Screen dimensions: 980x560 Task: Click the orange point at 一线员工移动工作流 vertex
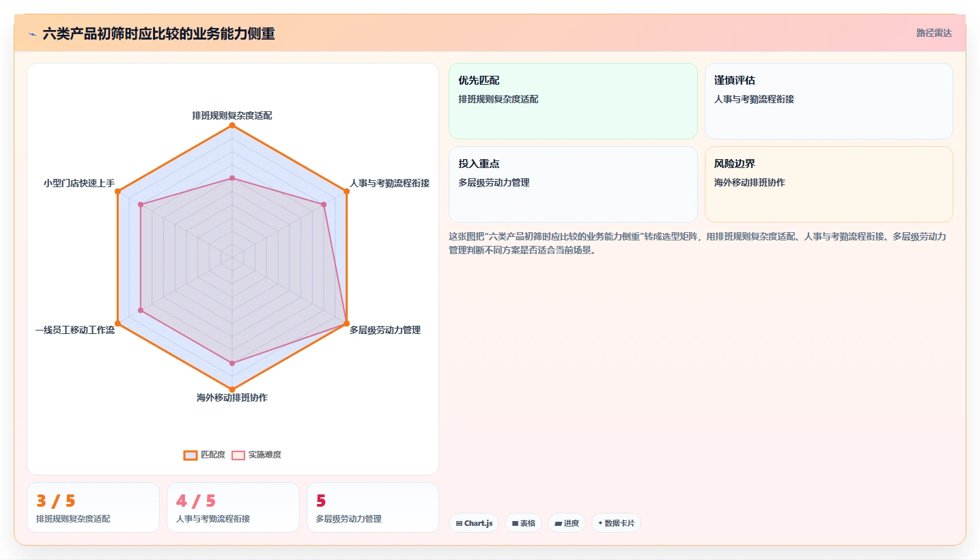pos(118,323)
